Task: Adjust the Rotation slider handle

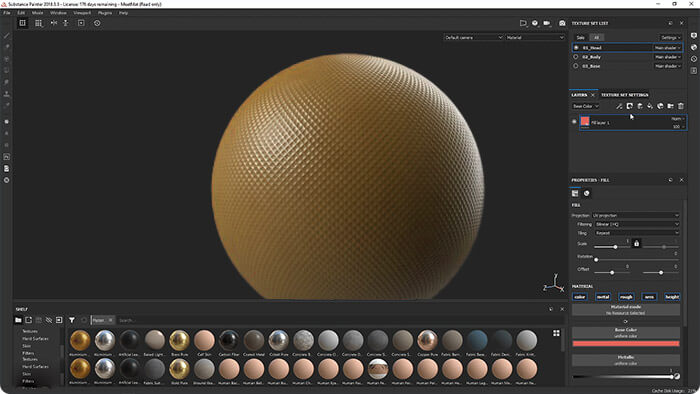Action: [x=596, y=260]
